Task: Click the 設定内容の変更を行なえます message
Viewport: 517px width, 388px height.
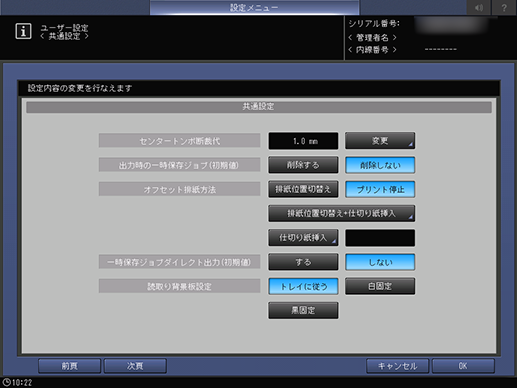Action: point(80,88)
